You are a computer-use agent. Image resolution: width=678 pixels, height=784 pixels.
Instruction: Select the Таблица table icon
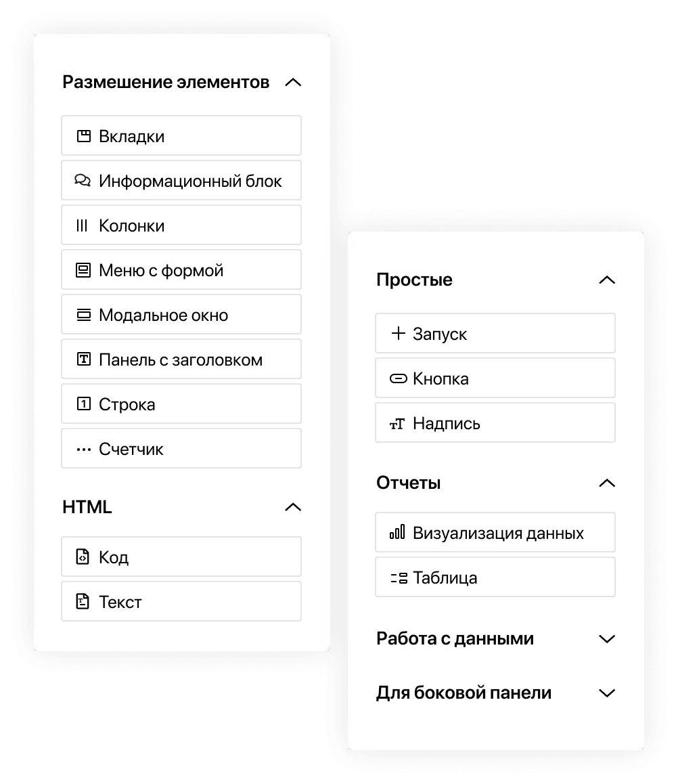click(398, 577)
